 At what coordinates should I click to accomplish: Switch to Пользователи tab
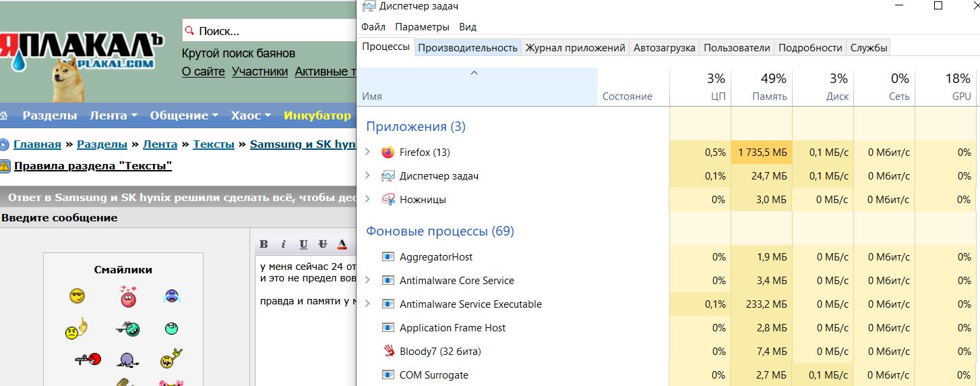click(737, 47)
